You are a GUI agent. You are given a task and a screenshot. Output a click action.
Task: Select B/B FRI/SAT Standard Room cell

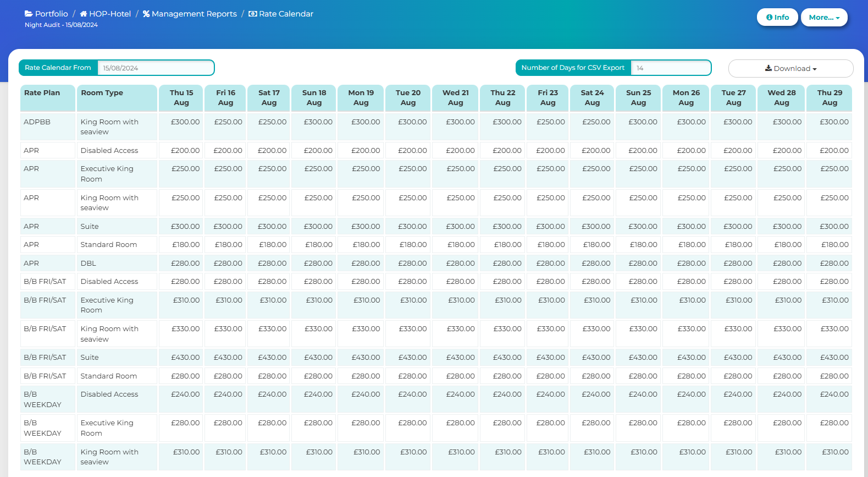(x=117, y=376)
